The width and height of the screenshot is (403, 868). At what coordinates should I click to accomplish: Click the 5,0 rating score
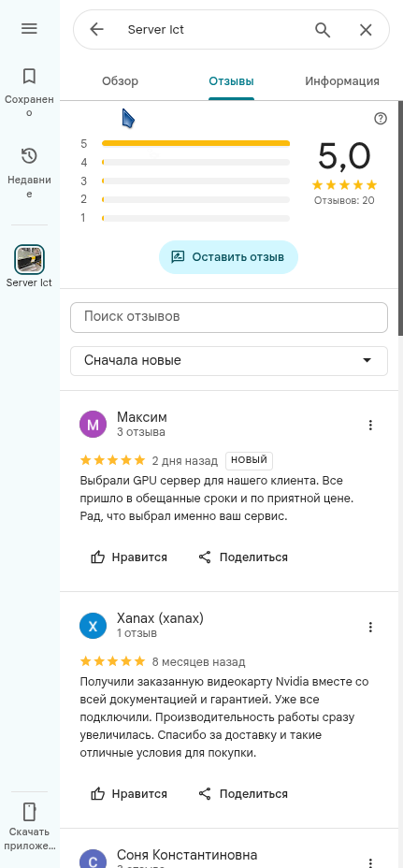point(344,156)
